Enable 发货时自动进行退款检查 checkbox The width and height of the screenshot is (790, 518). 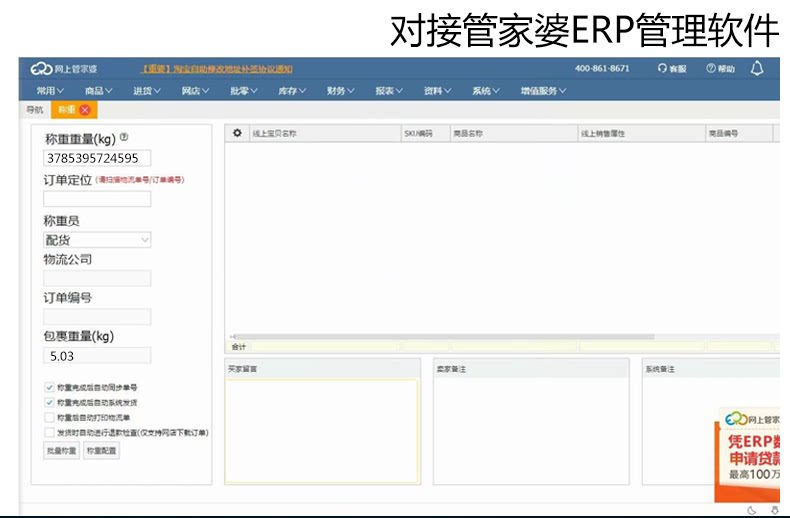pos(49,432)
